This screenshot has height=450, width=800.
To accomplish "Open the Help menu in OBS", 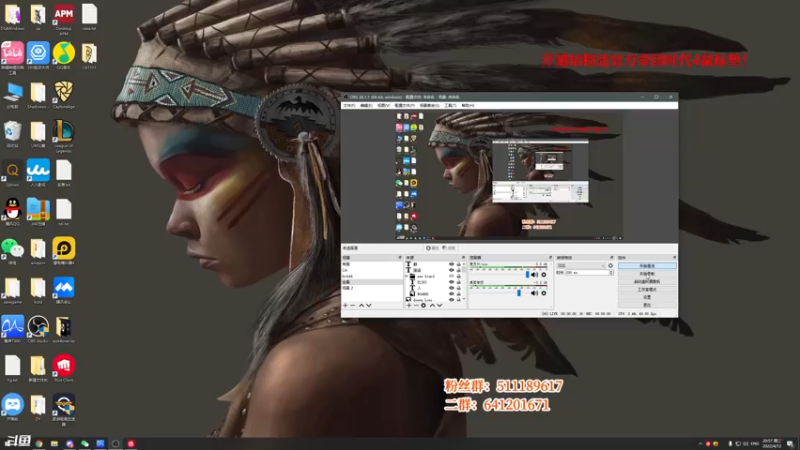I will 468,105.
